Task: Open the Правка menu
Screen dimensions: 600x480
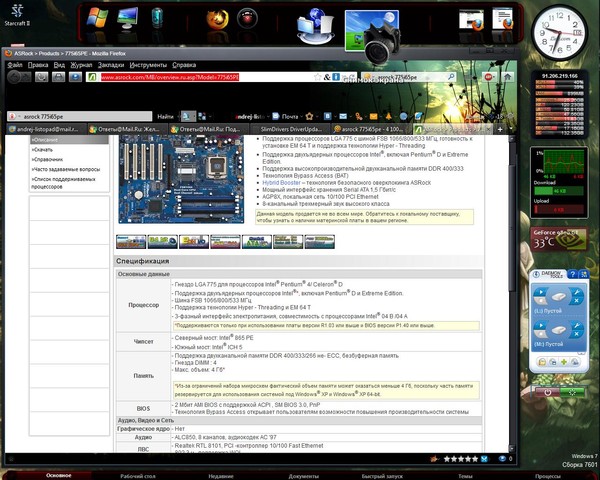Action: pos(38,65)
